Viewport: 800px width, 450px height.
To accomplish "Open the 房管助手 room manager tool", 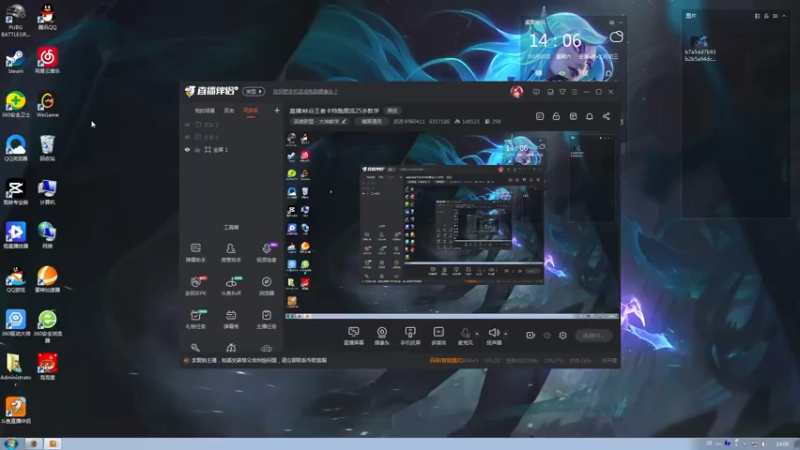I will click(231, 252).
